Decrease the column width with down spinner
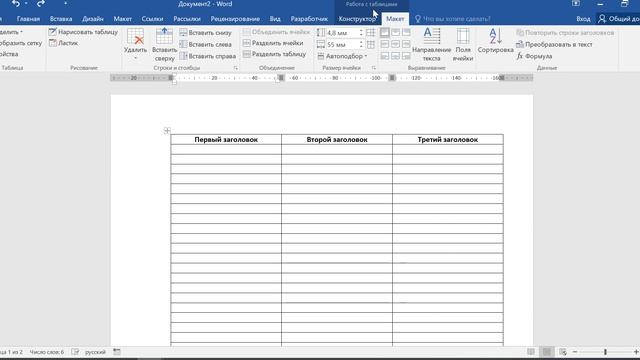Viewport: 640px width, 360px height. (x=361, y=47)
